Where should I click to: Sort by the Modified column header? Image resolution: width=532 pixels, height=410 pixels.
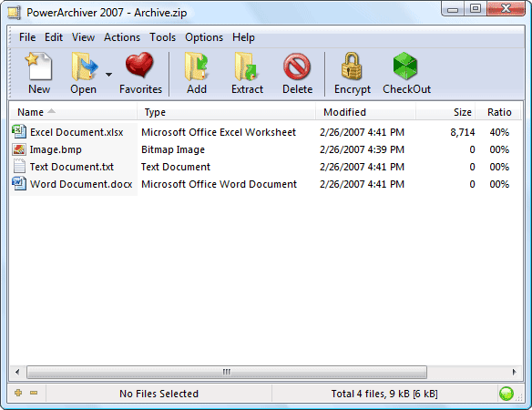coord(366,112)
